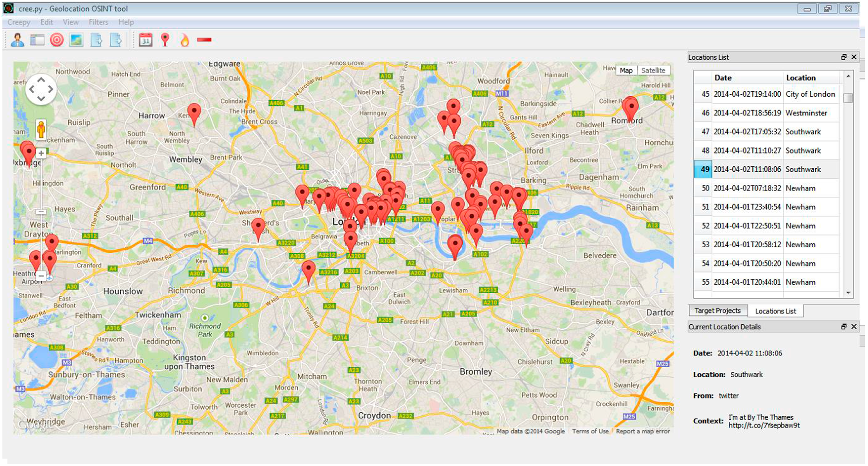Open the Creepy menu
This screenshot has height=466, width=868.
tap(19, 22)
